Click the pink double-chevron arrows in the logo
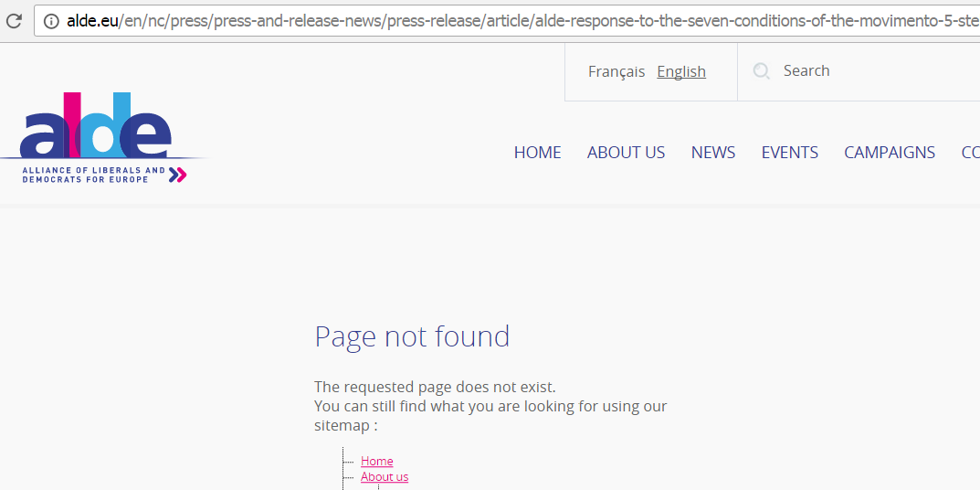The image size is (980, 490). pyautogui.click(x=178, y=175)
